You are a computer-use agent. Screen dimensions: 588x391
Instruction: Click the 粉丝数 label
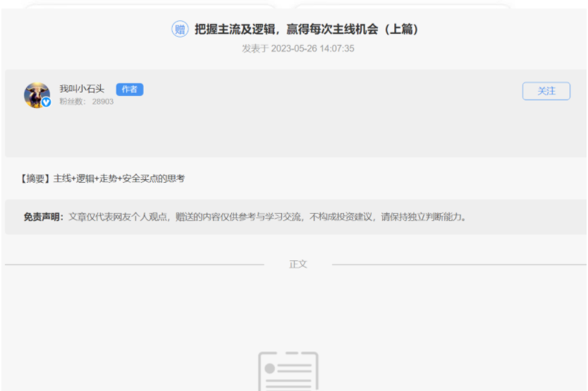pos(72,102)
